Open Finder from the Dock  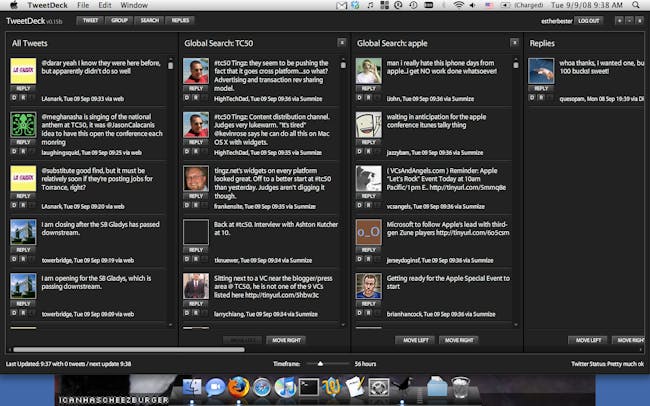[x=192, y=387]
